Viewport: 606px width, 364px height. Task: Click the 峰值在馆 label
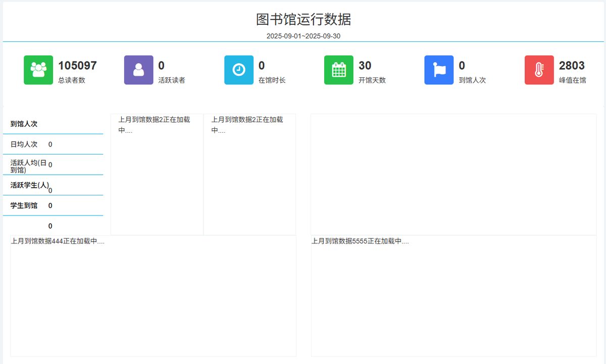point(573,80)
